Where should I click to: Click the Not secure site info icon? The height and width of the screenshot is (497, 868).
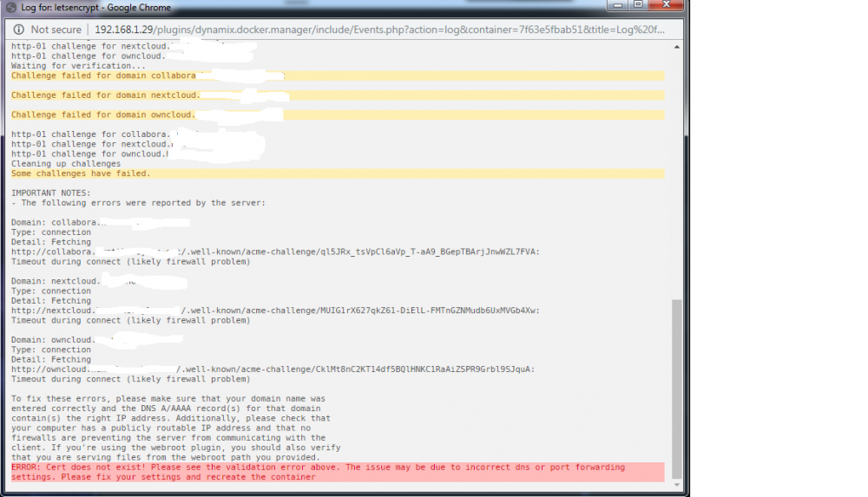(19, 29)
